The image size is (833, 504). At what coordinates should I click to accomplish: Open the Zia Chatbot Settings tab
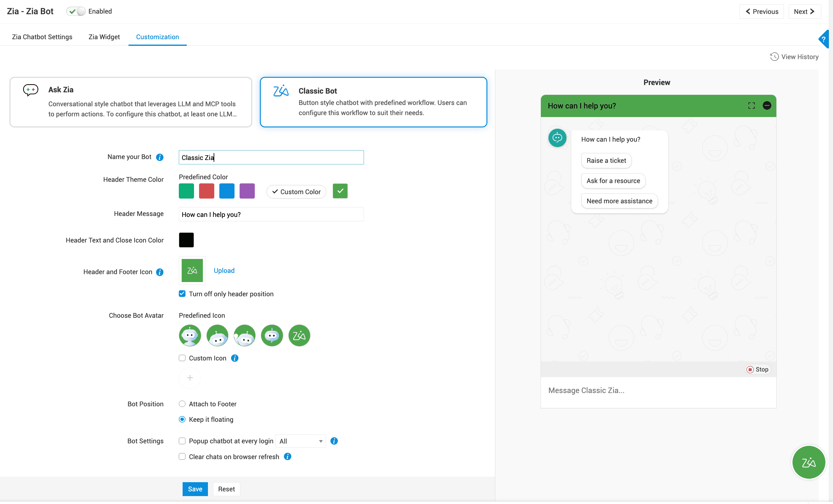point(42,37)
